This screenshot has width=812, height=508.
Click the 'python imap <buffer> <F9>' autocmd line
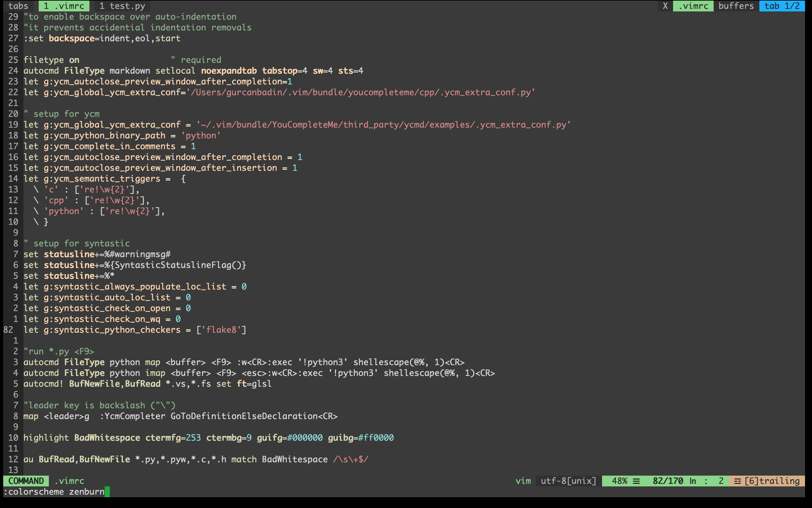[259, 373]
